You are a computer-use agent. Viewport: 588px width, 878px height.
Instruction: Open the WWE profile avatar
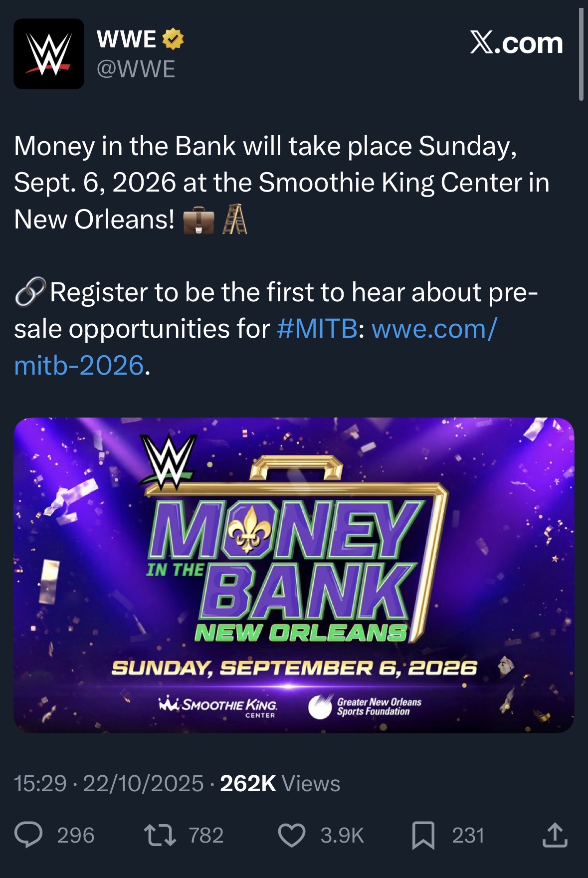[48, 54]
